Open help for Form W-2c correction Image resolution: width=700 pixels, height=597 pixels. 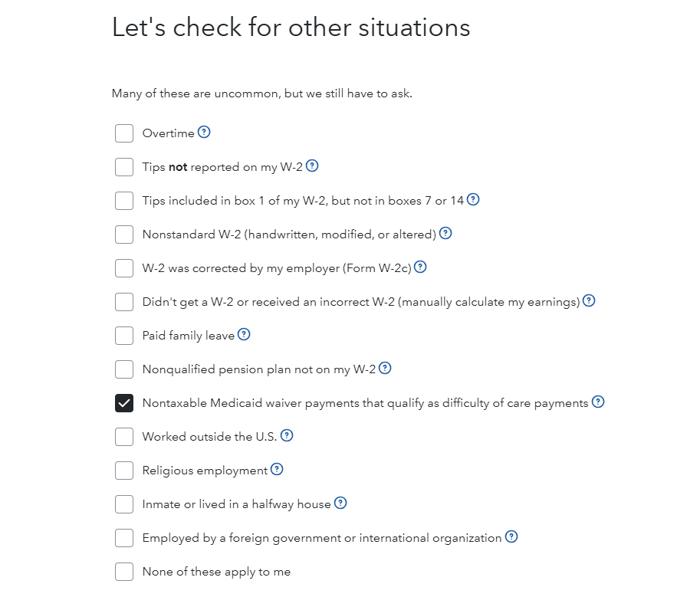[x=420, y=267]
